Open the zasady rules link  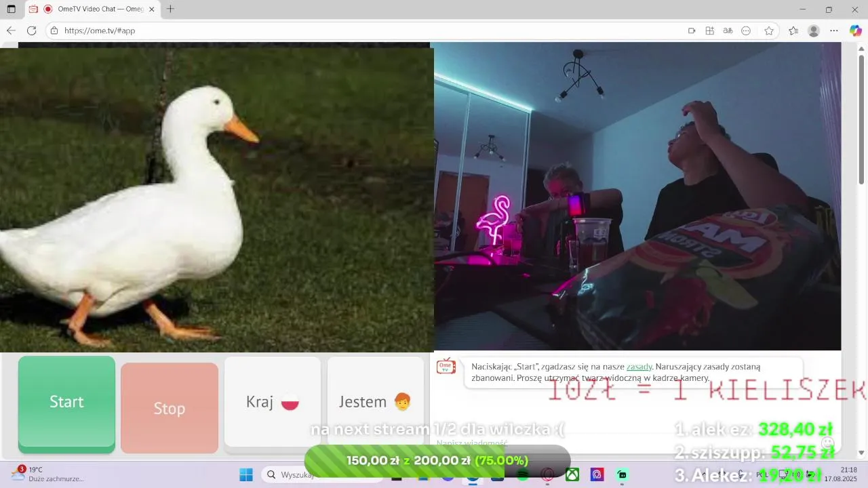point(639,367)
